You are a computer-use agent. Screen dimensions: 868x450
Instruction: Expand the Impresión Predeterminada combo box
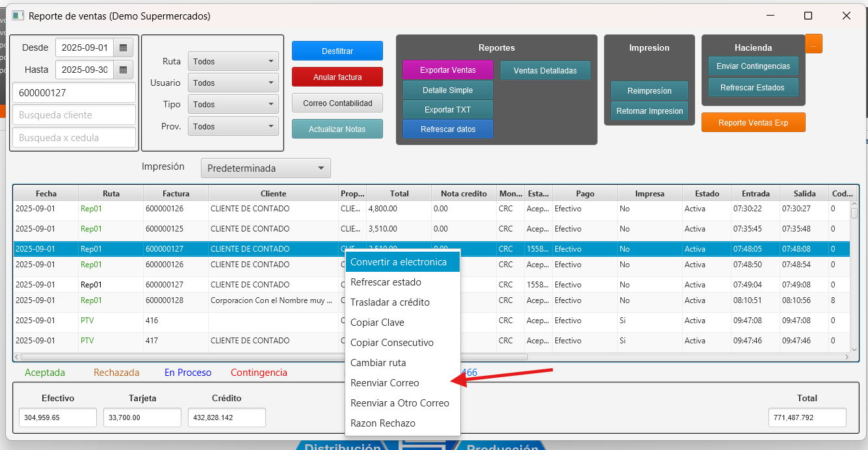(x=265, y=168)
